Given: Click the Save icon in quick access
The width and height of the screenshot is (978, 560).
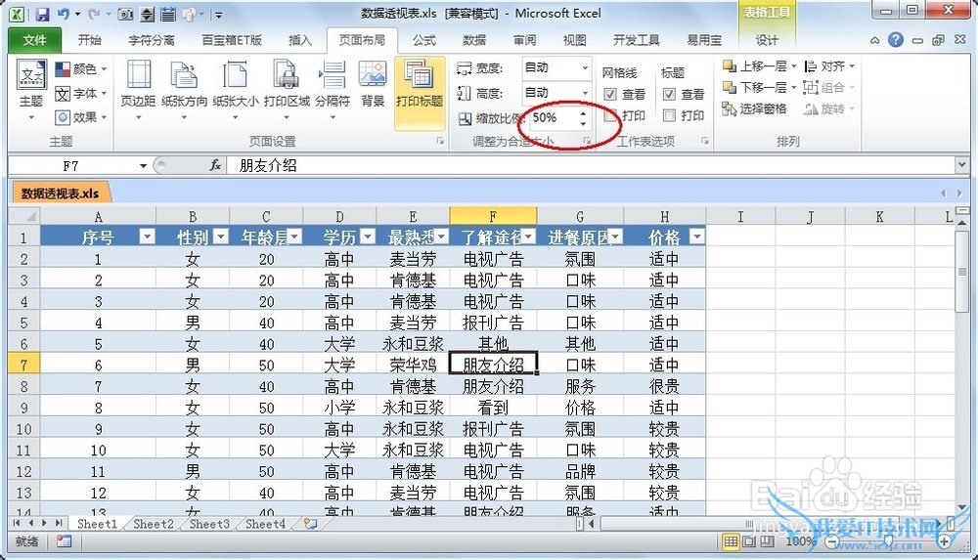Looking at the screenshot, I should 42,14.
